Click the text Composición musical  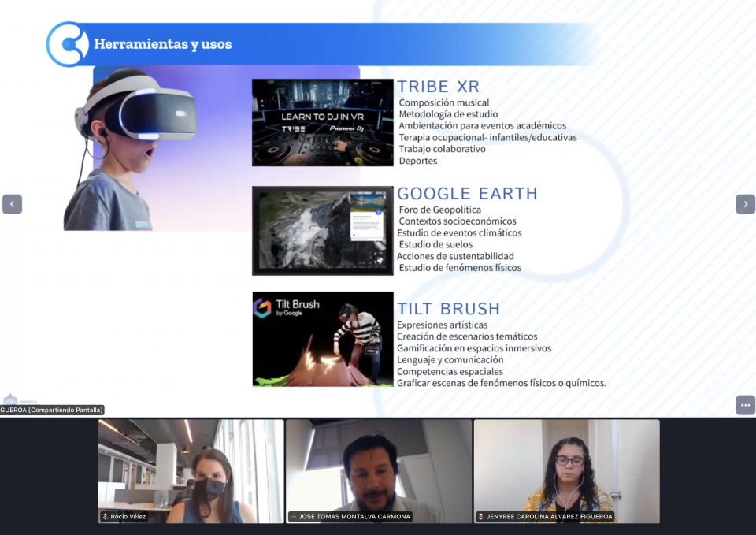pyautogui.click(x=444, y=102)
